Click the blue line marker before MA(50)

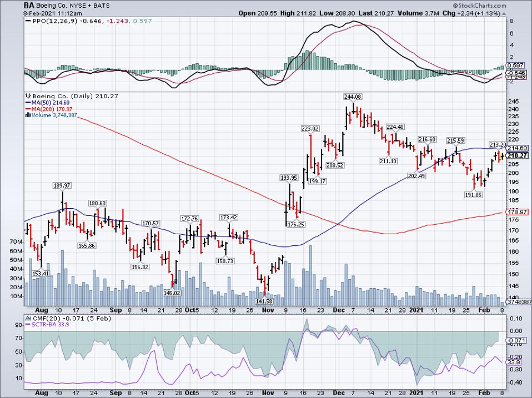point(28,103)
